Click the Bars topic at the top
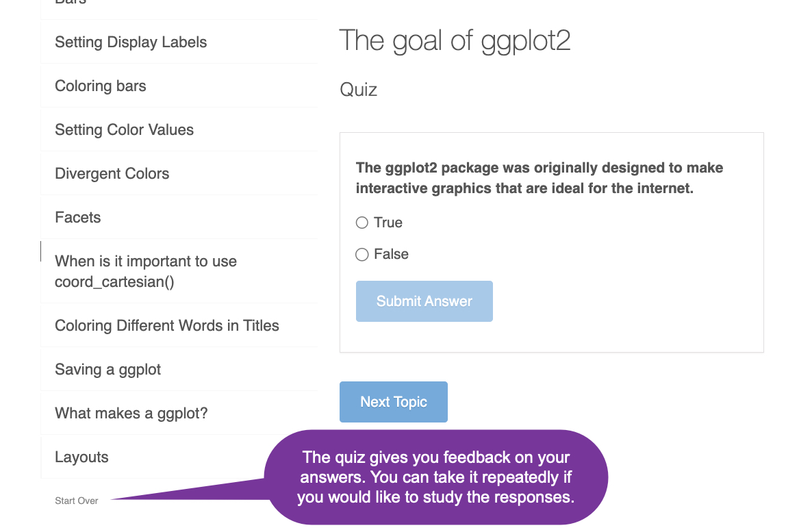812x530 pixels. (68, 3)
